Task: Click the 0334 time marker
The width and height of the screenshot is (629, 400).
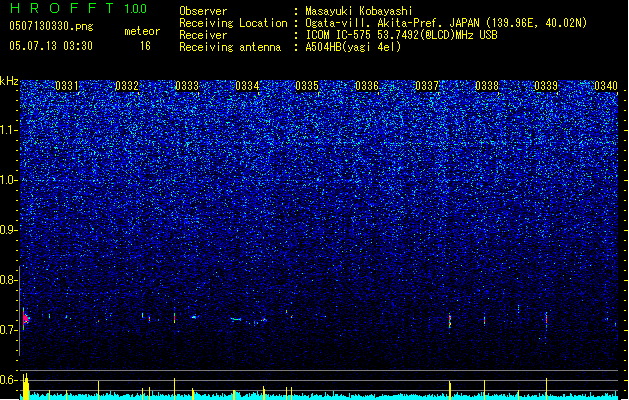Action: [247, 86]
